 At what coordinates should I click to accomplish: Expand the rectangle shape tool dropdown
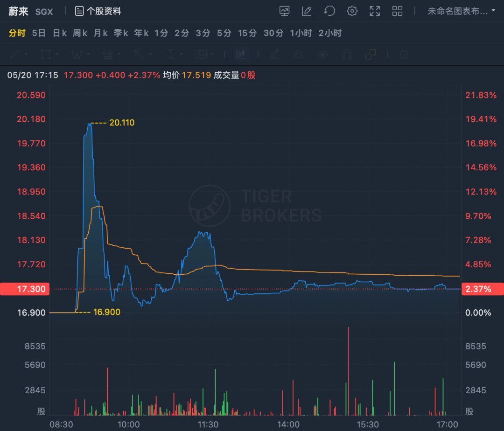pyautogui.click(x=57, y=55)
